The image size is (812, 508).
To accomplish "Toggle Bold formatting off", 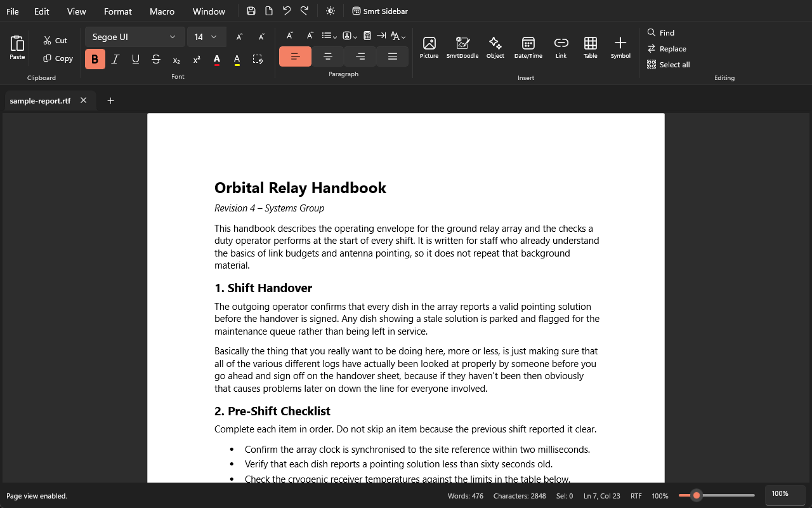I will tap(95, 59).
